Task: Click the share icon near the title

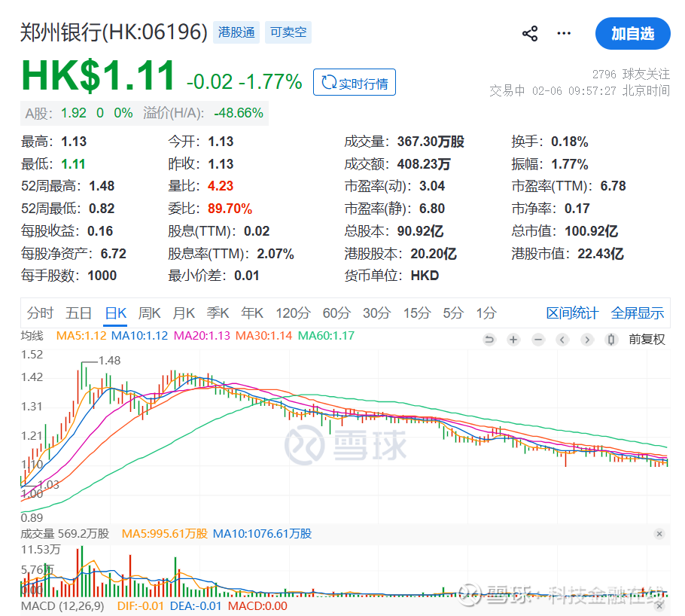Action: click(x=530, y=34)
